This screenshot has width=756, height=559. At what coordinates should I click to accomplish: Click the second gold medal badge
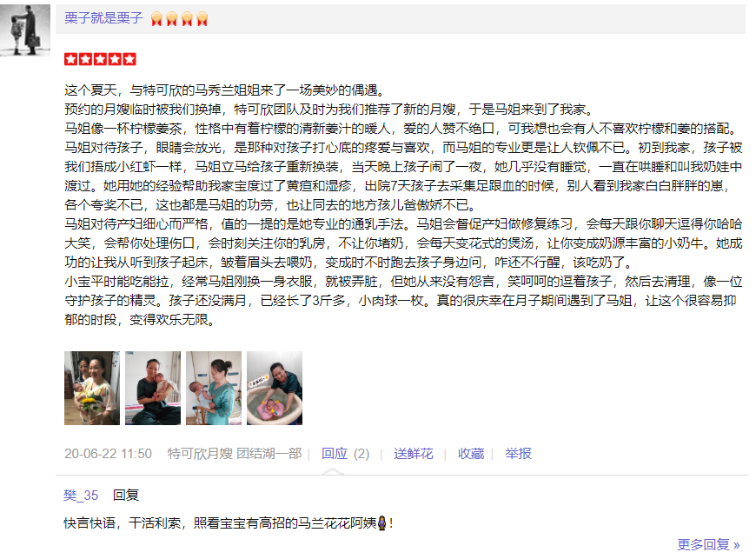click(x=172, y=19)
